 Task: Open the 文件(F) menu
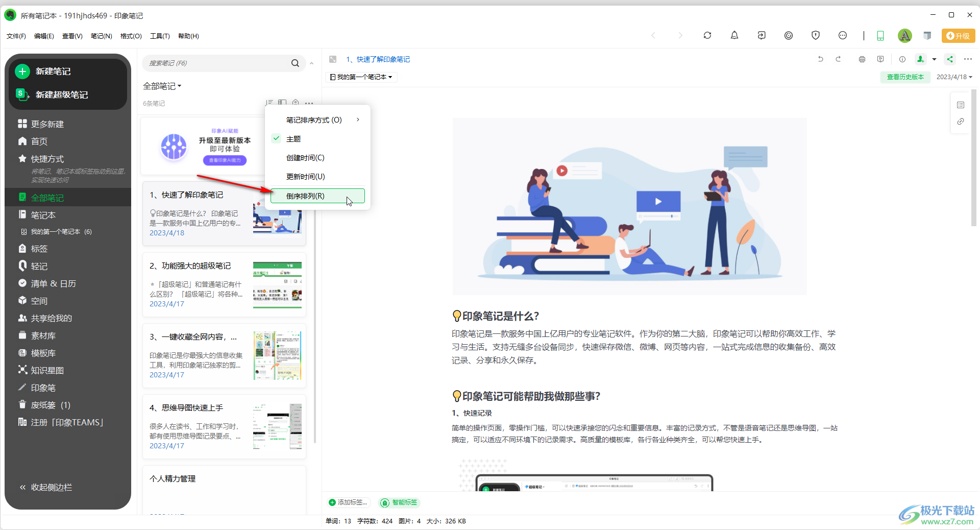pos(16,36)
